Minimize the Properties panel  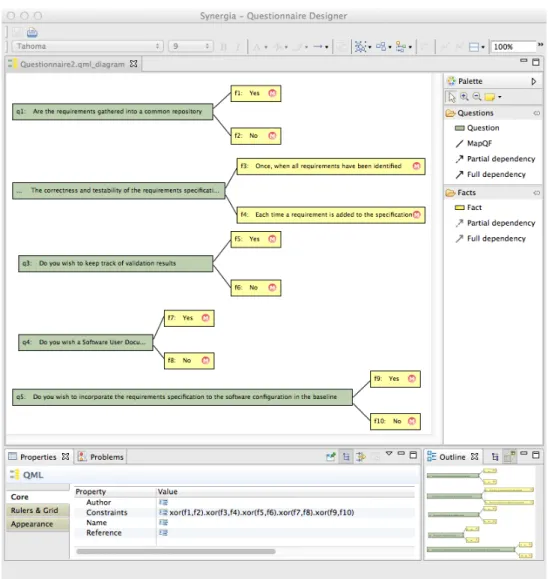click(401, 453)
